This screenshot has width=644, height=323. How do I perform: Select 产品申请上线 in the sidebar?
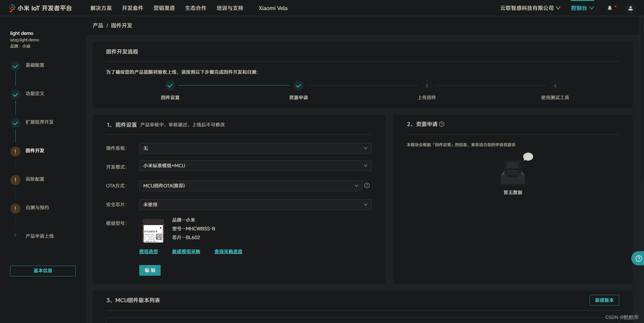(40, 236)
